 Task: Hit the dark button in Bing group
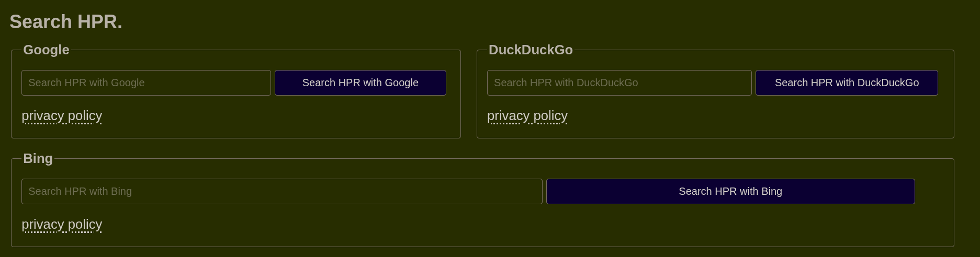[x=730, y=191]
